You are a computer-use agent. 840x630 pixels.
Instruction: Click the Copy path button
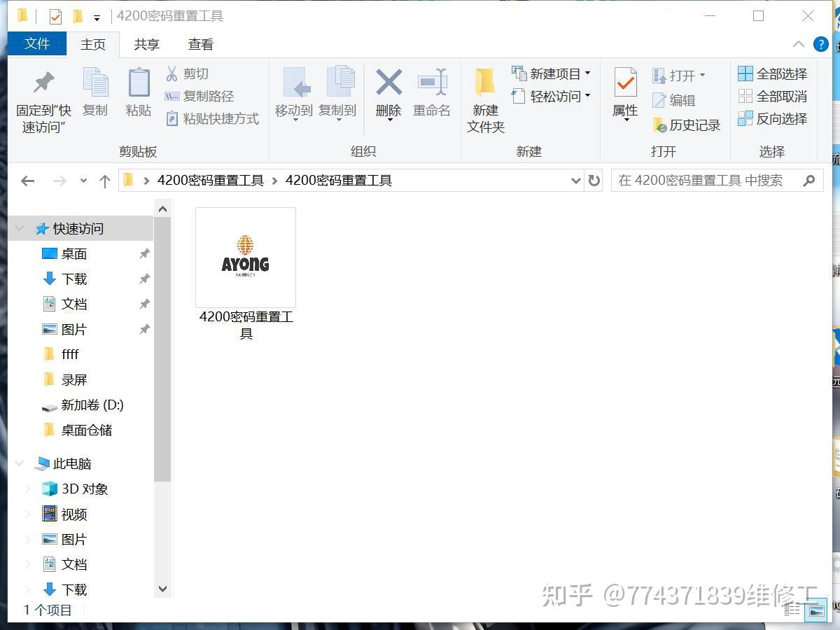click(x=199, y=97)
